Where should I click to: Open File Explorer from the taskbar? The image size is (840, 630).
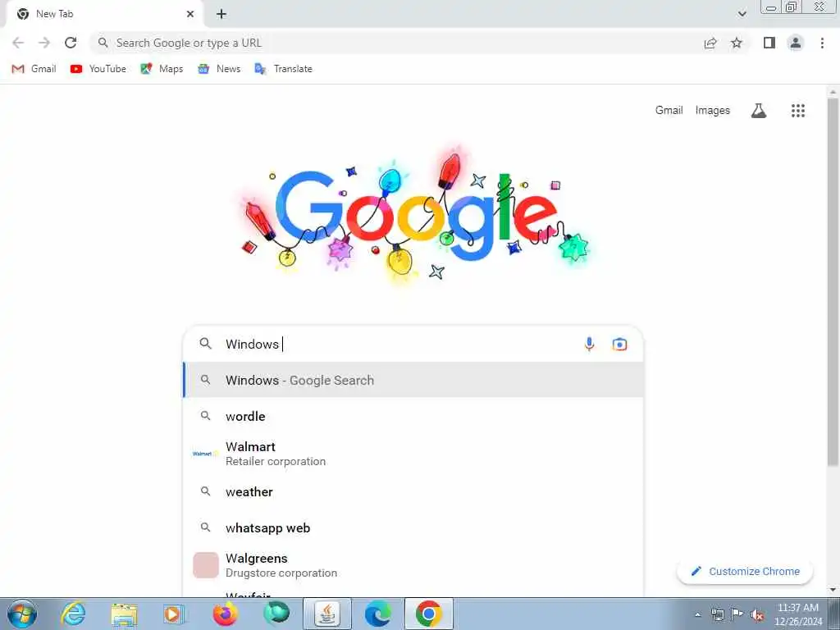tap(124, 614)
